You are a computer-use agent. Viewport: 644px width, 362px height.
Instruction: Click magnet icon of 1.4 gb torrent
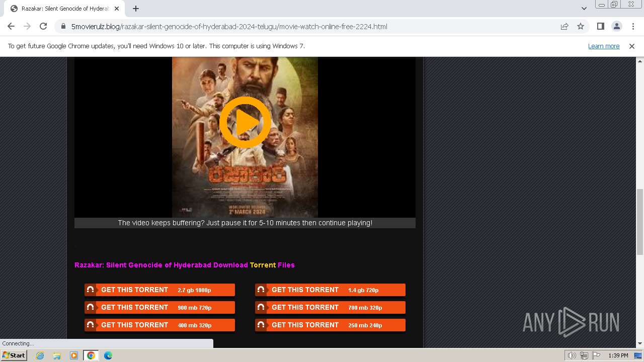click(261, 290)
